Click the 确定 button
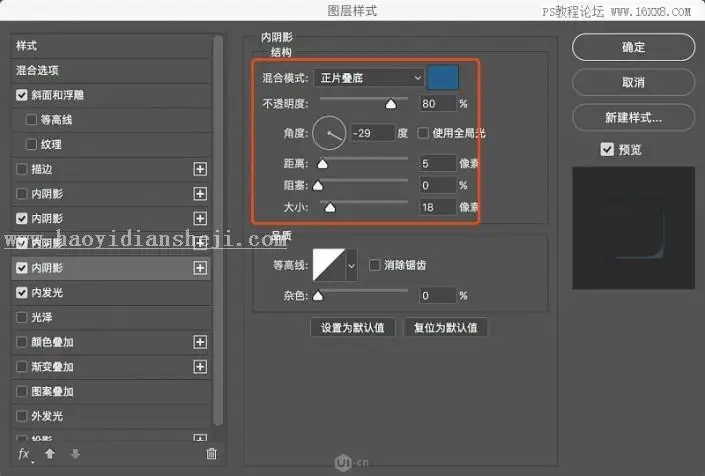Image resolution: width=705 pixels, height=476 pixels. coord(633,47)
